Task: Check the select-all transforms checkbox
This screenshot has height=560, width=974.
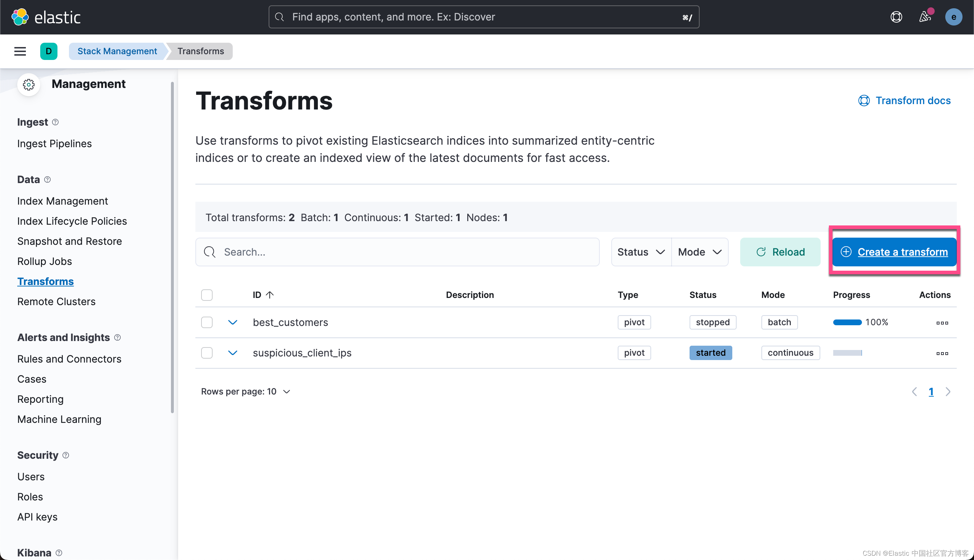Action: point(207,295)
